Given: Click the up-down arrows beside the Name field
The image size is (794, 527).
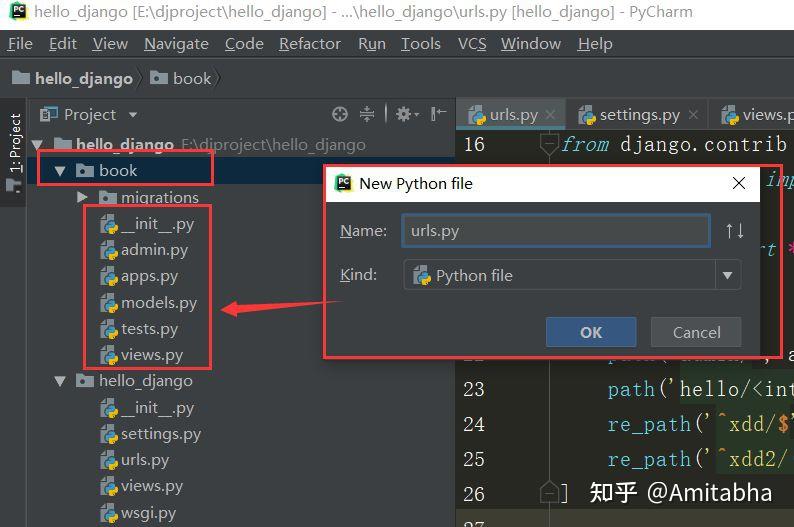Looking at the screenshot, I should click(735, 231).
